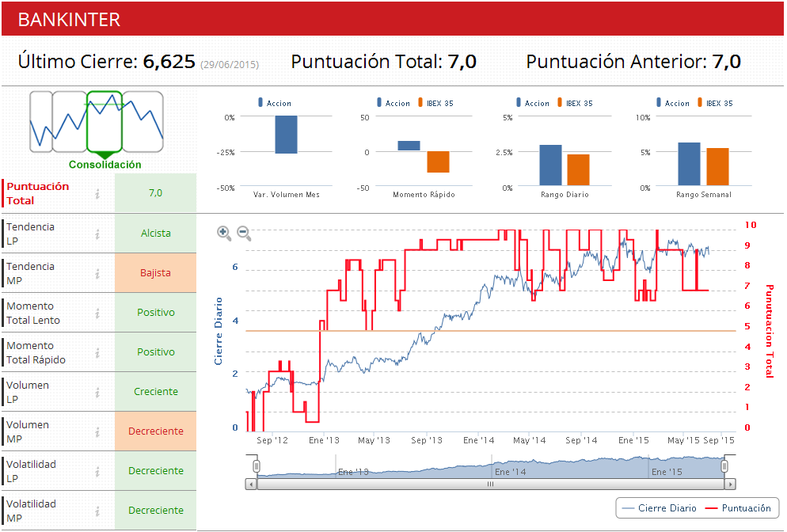This screenshot has width=787, height=532.
Task: Click the right range handle of navigator
Action: pyautogui.click(x=724, y=466)
